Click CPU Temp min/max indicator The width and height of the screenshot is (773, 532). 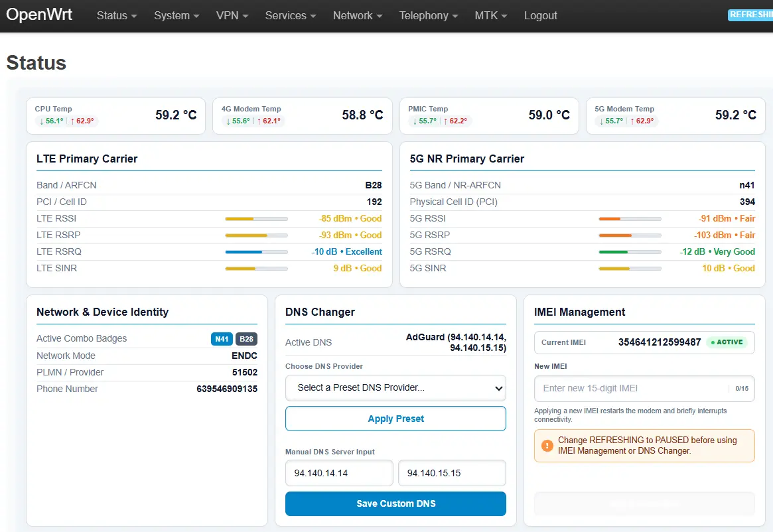coord(66,121)
